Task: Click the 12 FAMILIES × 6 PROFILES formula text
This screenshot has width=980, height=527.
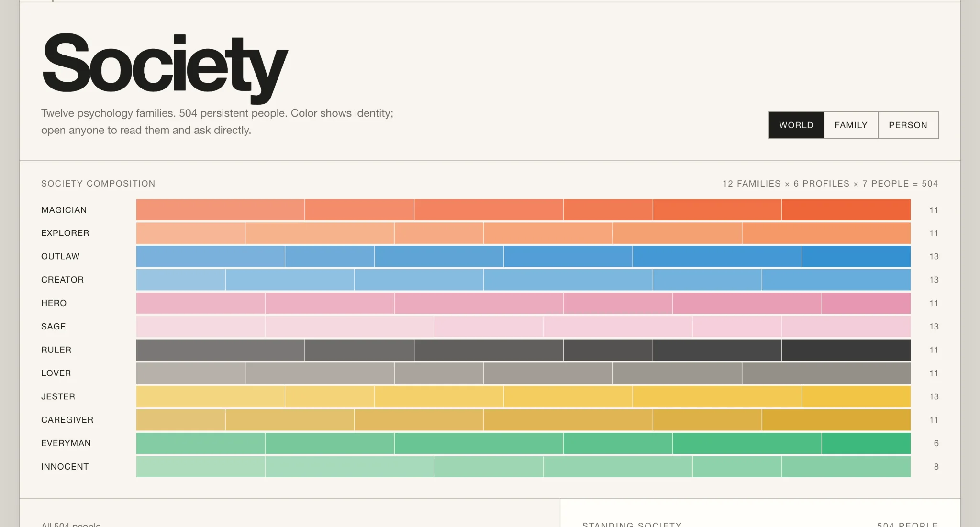Action: pos(830,184)
